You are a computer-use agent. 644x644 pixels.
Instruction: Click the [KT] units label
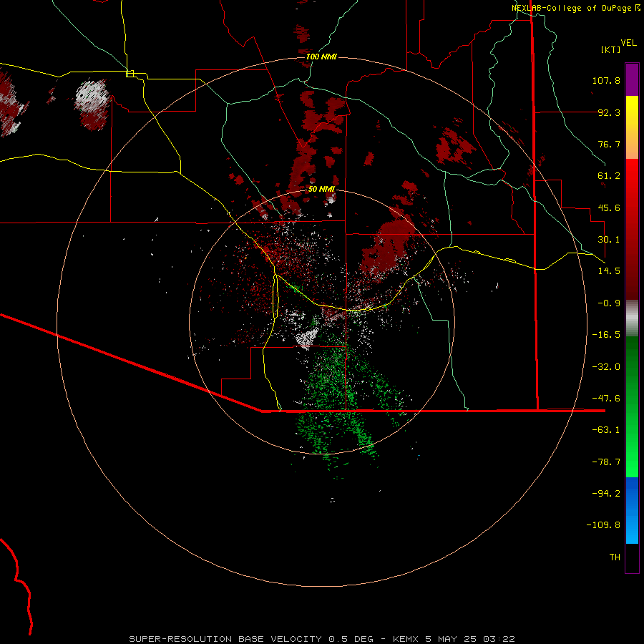point(611,49)
